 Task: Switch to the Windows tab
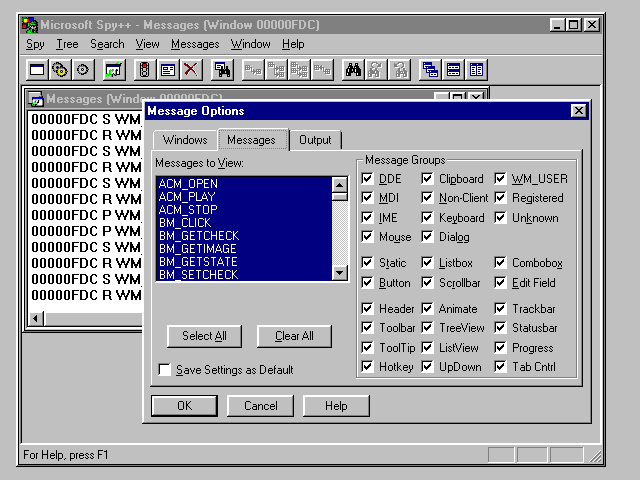point(185,140)
